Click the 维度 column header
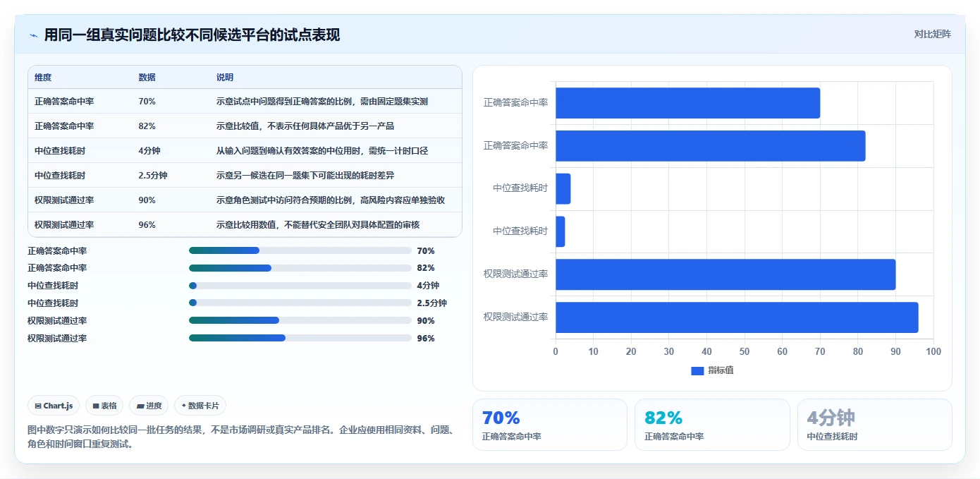980x479 pixels. [x=43, y=78]
